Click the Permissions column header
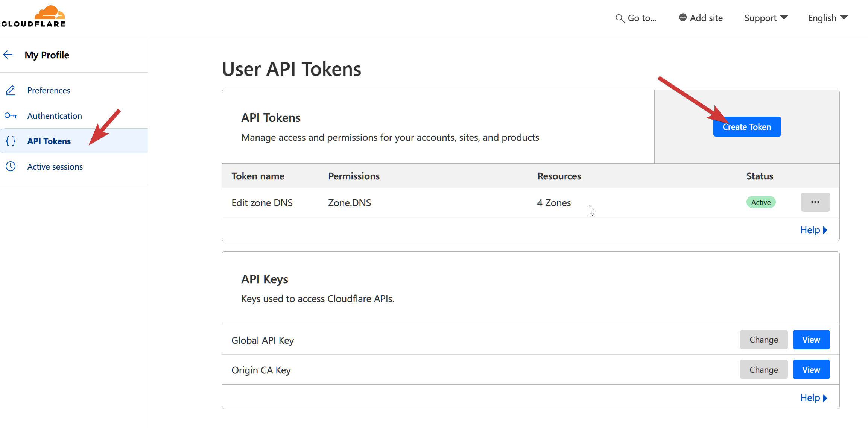Screen dimensions: 868x428 click(x=354, y=176)
